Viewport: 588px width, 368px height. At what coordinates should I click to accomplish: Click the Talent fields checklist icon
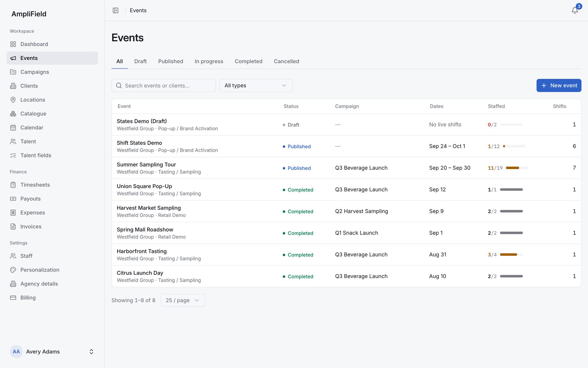point(13,155)
